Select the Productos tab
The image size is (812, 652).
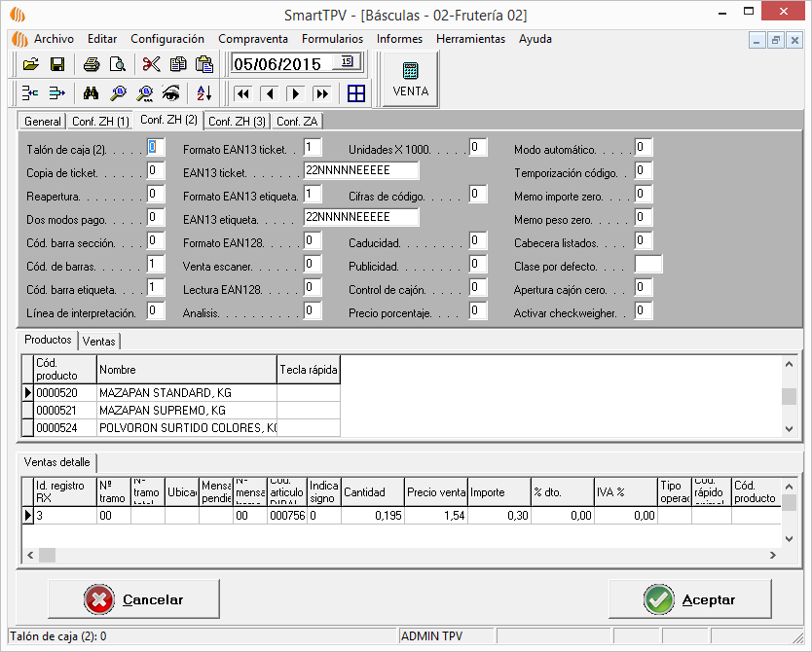[48, 340]
